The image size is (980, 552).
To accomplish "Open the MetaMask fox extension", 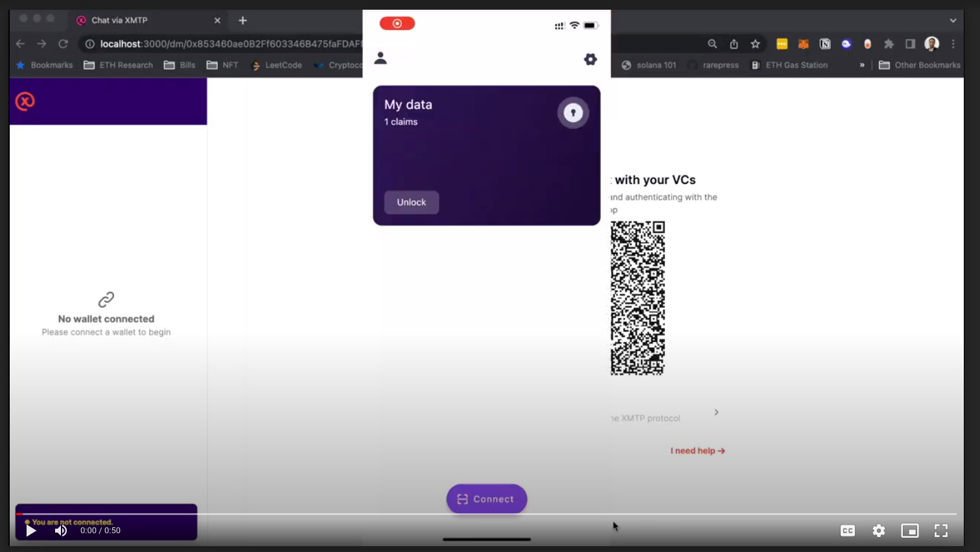I will 803,44.
